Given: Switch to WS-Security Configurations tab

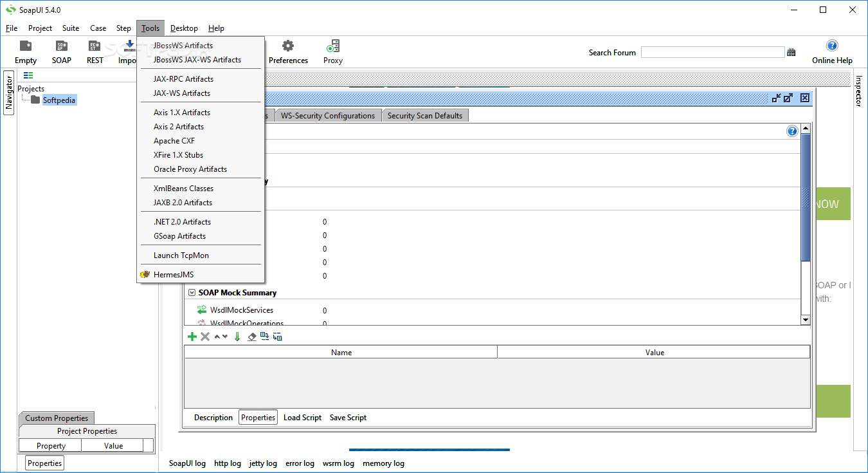Looking at the screenshot, I should pyautogui.click(x=328, y=116).
